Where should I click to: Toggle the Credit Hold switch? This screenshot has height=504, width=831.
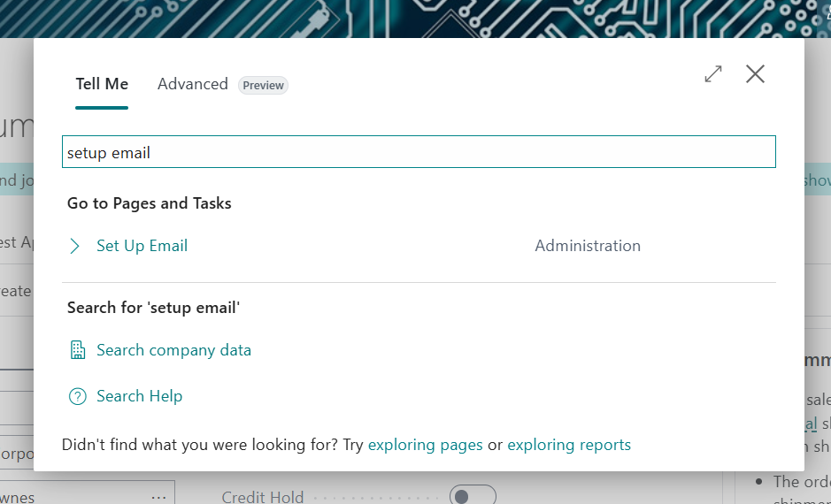tap(472, 496)
